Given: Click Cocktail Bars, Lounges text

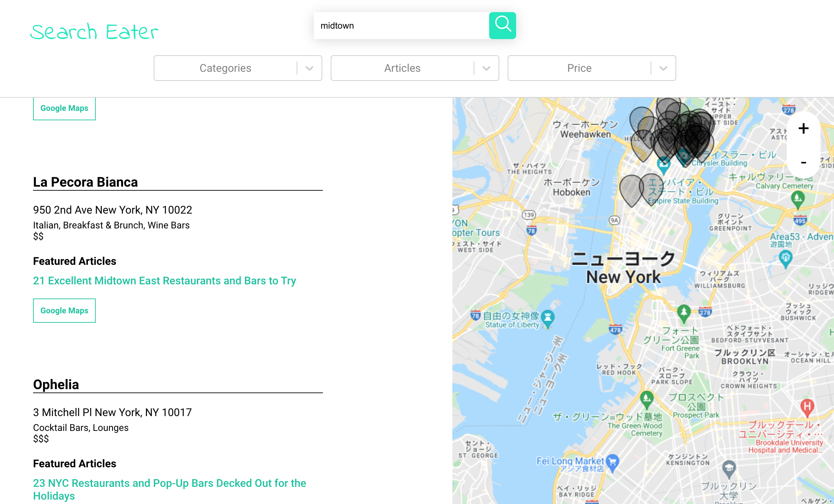Looking at the screenshot, I should (81, 428).
